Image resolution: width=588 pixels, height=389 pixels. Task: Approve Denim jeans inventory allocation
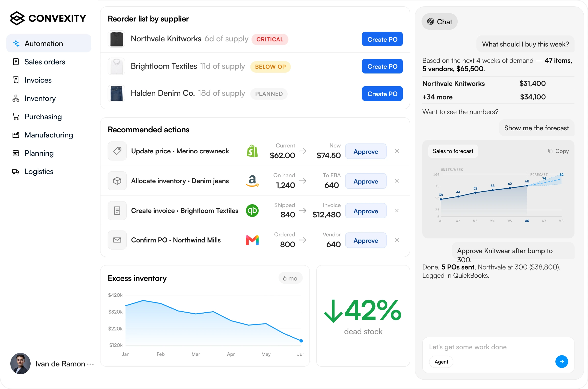pos(366,181)
